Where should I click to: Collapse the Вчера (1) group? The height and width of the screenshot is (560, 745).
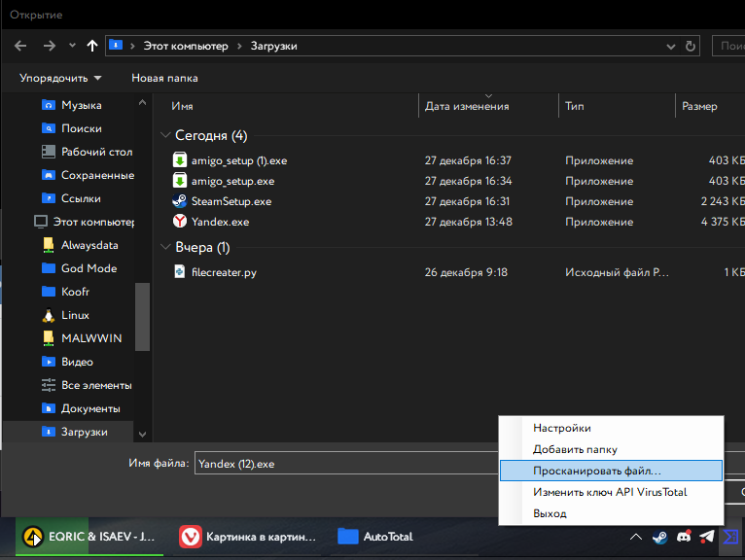165,247
